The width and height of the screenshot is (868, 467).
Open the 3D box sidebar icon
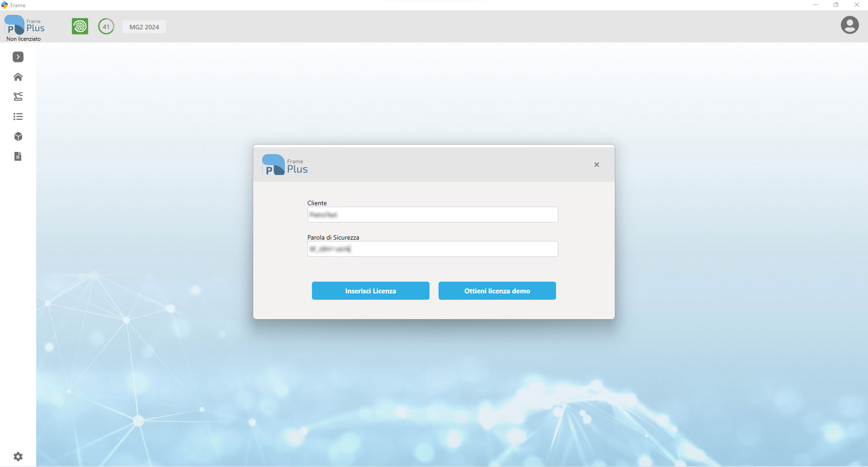[18, 137]
